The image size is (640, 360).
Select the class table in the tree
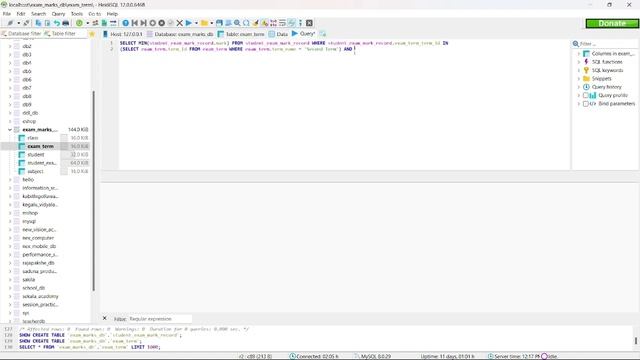33,138
